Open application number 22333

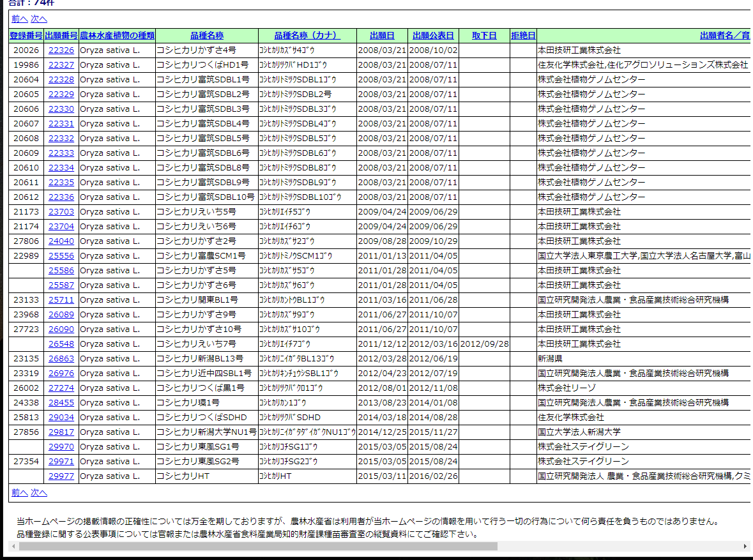coord(61,153)
